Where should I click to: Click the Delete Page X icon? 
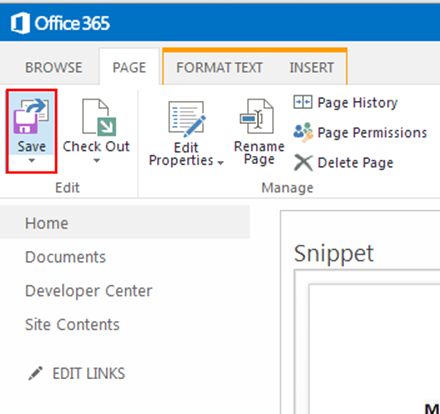(303, 163)
